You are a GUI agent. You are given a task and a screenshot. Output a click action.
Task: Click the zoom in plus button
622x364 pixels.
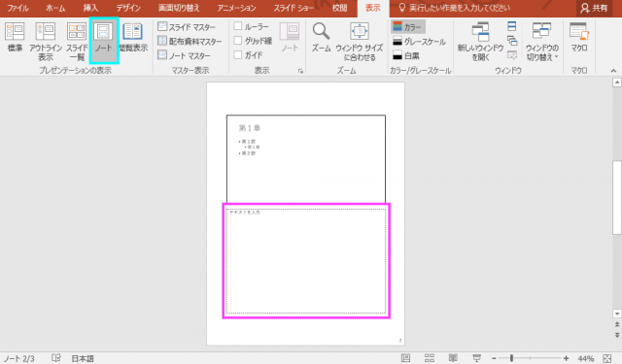566,358
